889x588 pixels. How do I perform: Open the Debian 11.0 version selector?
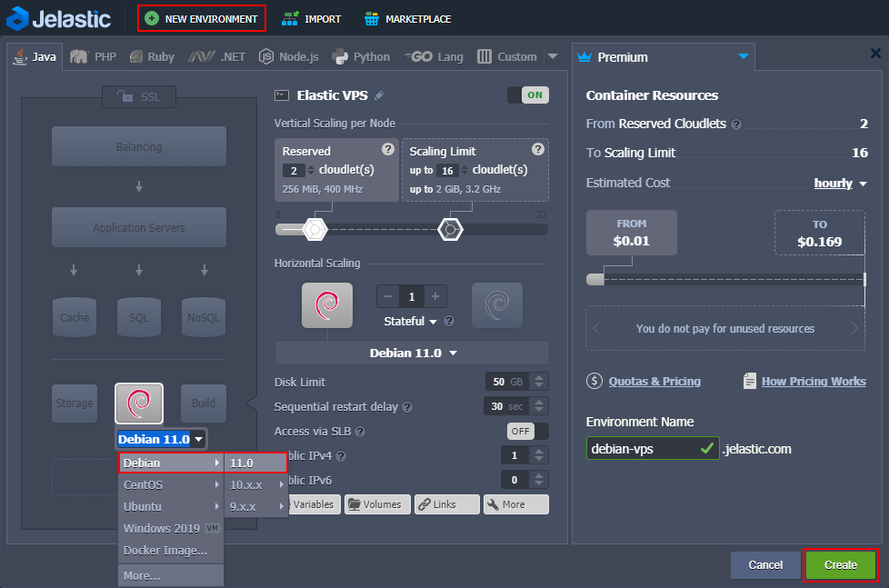[x=412, y=353]
